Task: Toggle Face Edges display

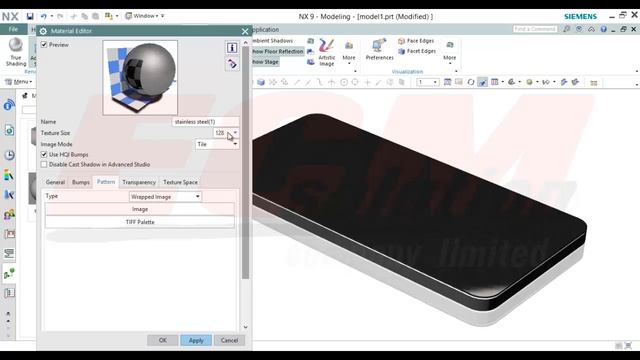Action: click(x=416, y=41)
